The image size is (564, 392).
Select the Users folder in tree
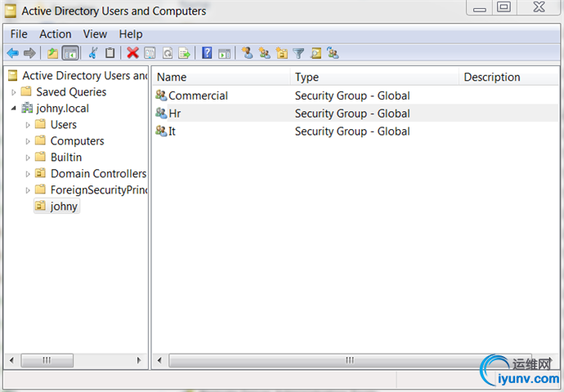click(64, 125)
